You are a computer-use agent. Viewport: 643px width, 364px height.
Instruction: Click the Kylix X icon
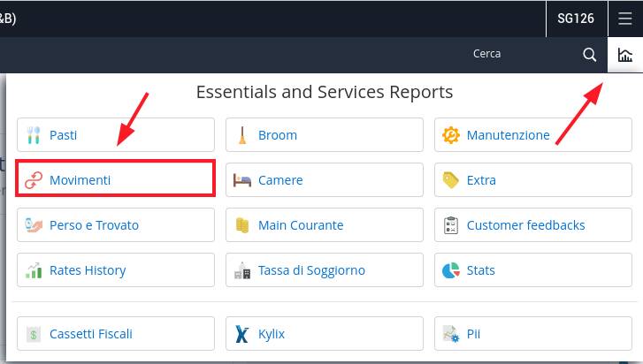242,334
